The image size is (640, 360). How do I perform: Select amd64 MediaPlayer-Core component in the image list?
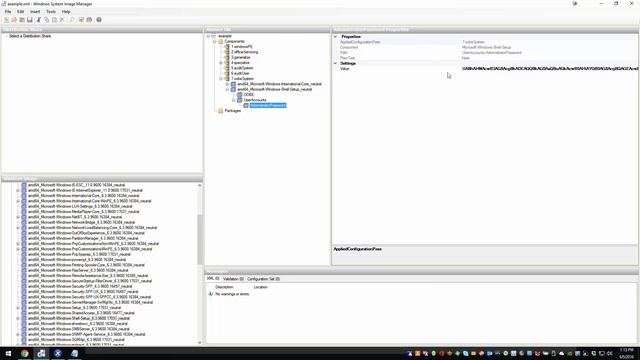pos(83,211)
